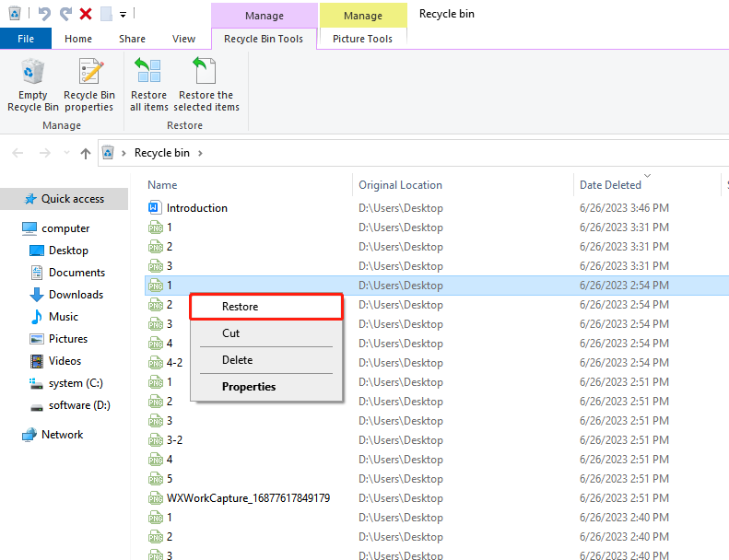Open Desktop in navigation pane
Screen dimensions: 729x560
(59, 251)
